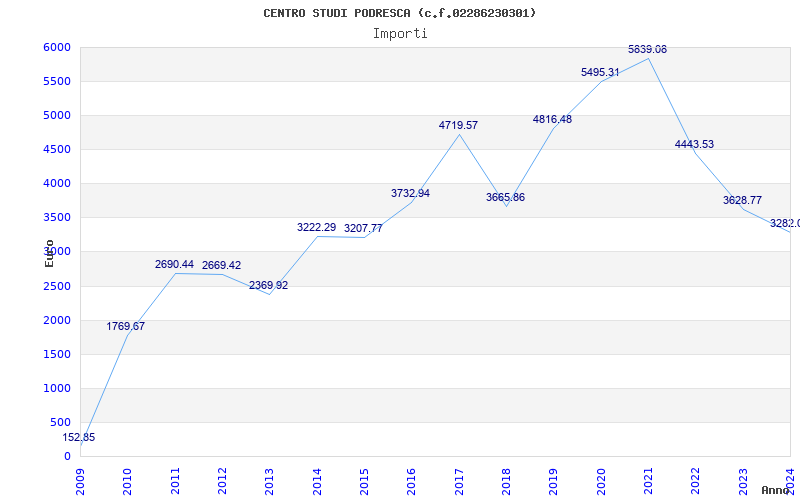Viewport: 800px width, 500px height.
Task: Select year 2014 on the x-axis
Action: point(317,481)
